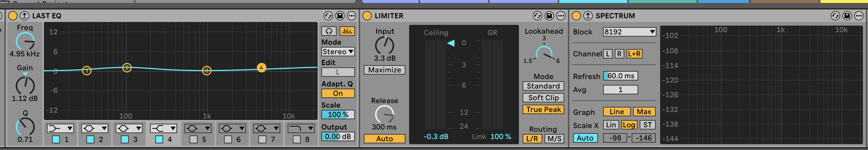
Task: Open Spectrum options (three dots) menu
Action: click(x=859, y=16)
